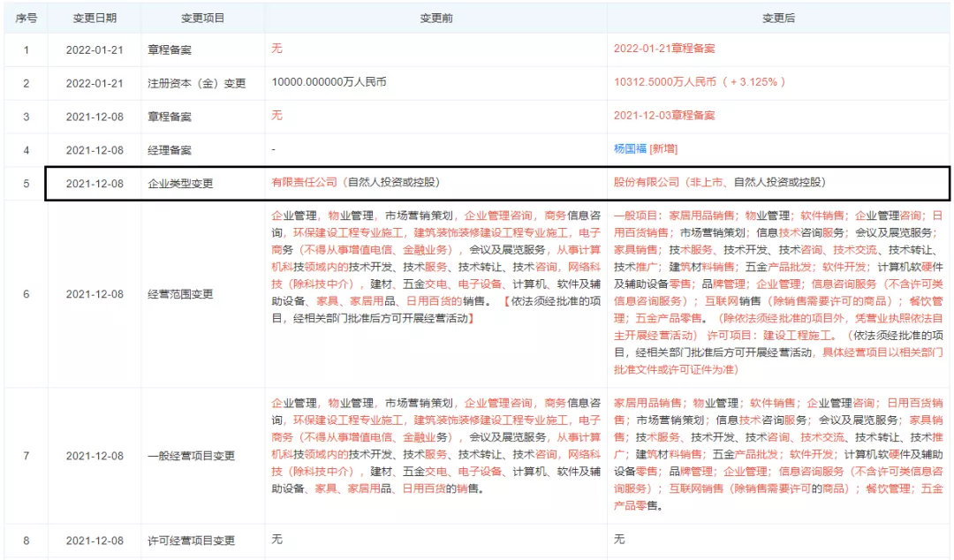Image resolution: width=954 pixels, height=560 pixels.
Task: Click the sequence number 8 cell
Action: (26, 541)
